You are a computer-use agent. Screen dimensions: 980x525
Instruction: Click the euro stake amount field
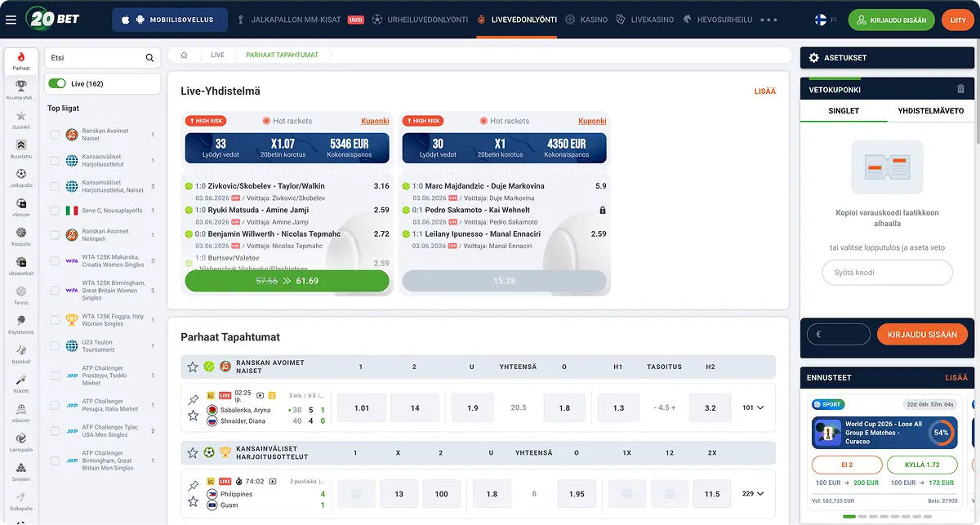[x=839, y=334]
